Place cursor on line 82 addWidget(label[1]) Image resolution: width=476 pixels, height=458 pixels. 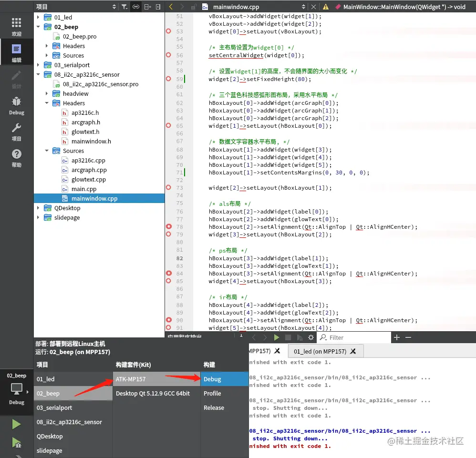(x=269, y=258)
